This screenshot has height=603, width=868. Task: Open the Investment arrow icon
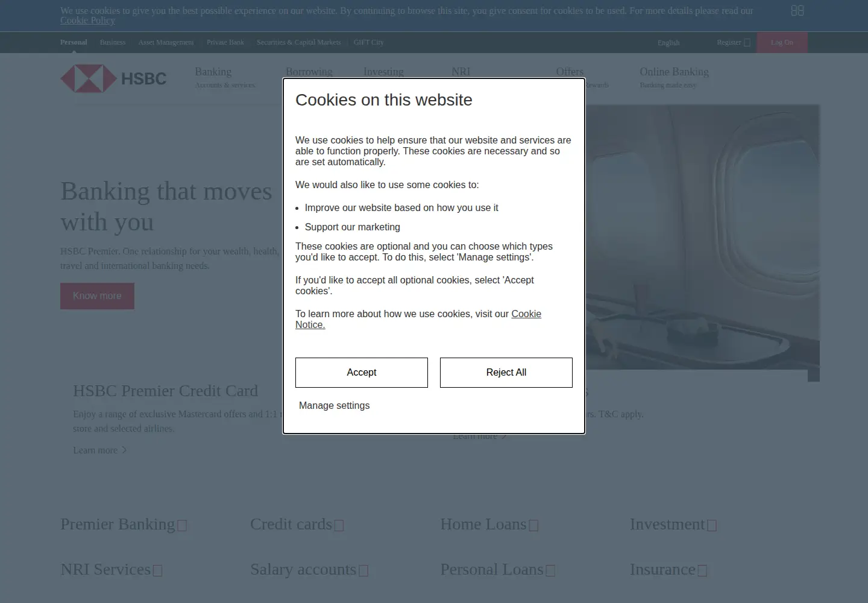pos(712,525)
